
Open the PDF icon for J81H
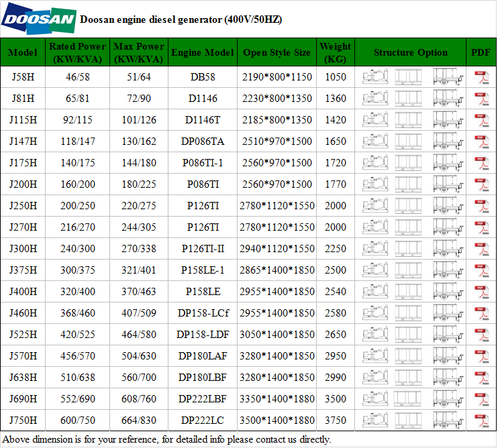(482, 99)
